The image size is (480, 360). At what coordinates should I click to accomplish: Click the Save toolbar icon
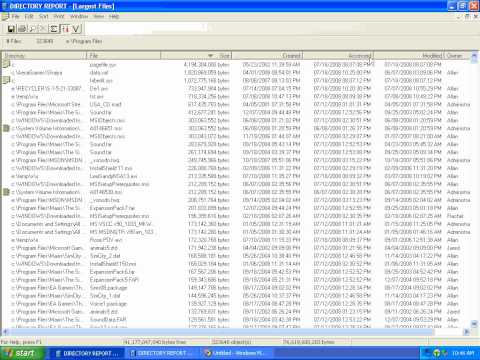11,29
